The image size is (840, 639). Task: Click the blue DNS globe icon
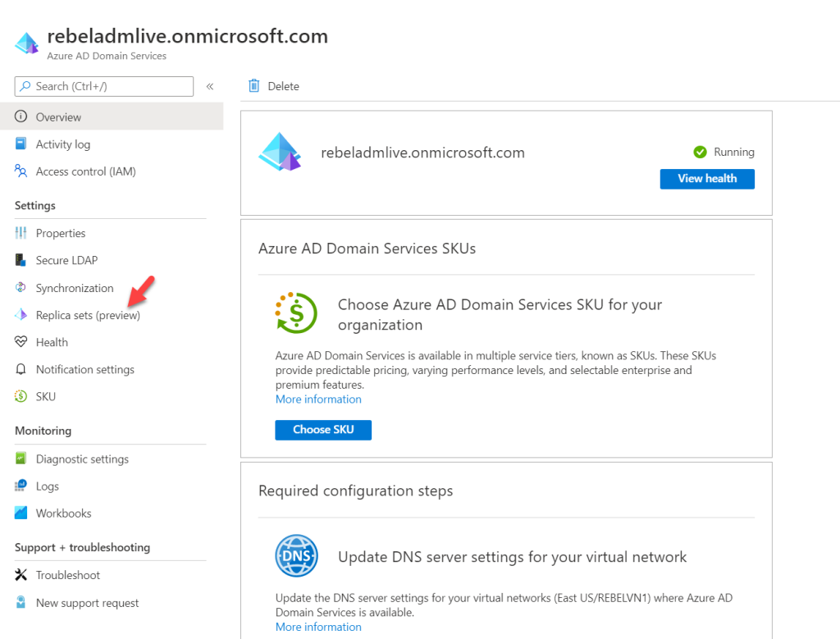click(x=296, y=555)
